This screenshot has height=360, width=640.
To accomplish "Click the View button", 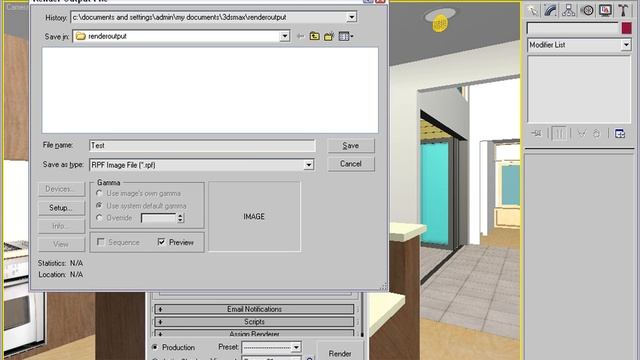I will click(x=61, y=244).
